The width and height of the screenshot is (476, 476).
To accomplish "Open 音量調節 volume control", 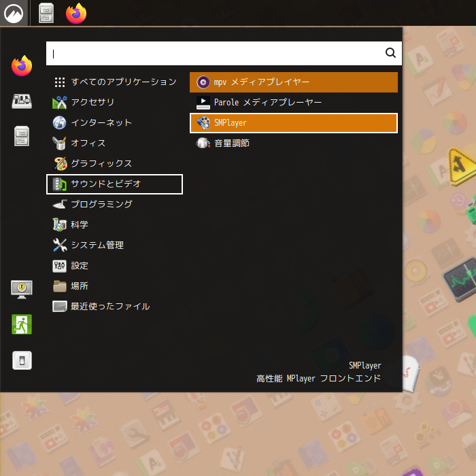I will [x=294, y=143].
